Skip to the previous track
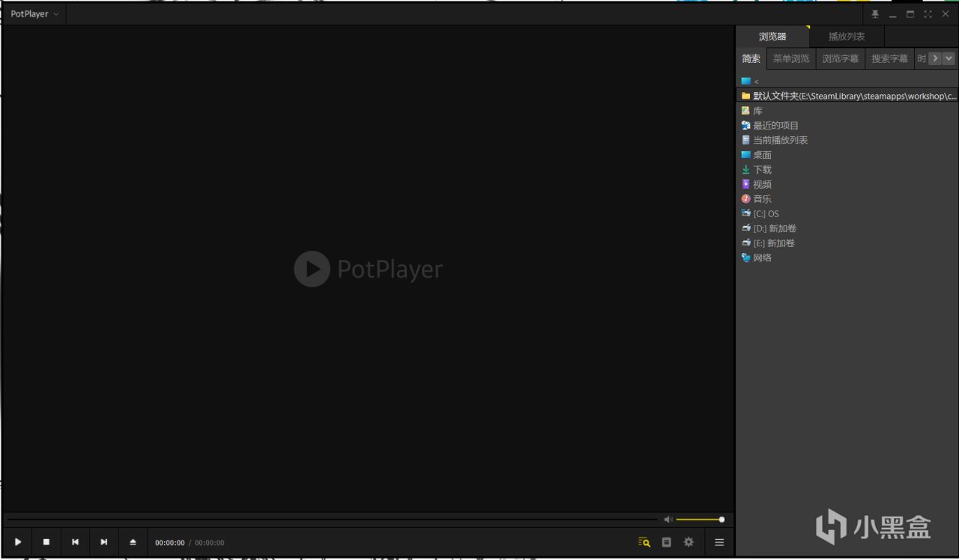 pos(75,542)
